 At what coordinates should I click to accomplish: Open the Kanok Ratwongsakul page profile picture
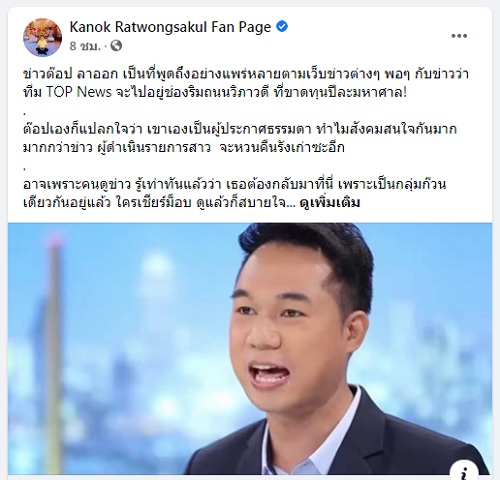coord(42,37)
